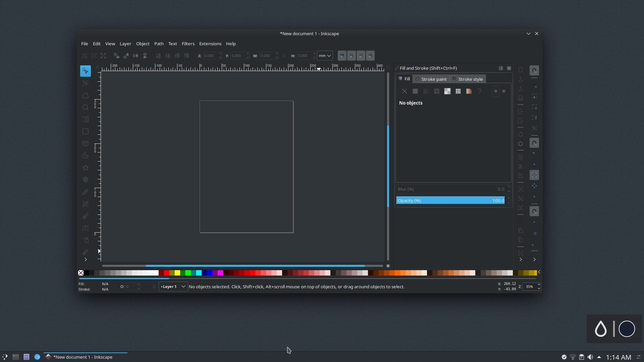Click the X position input field

[x=210, y=56]
